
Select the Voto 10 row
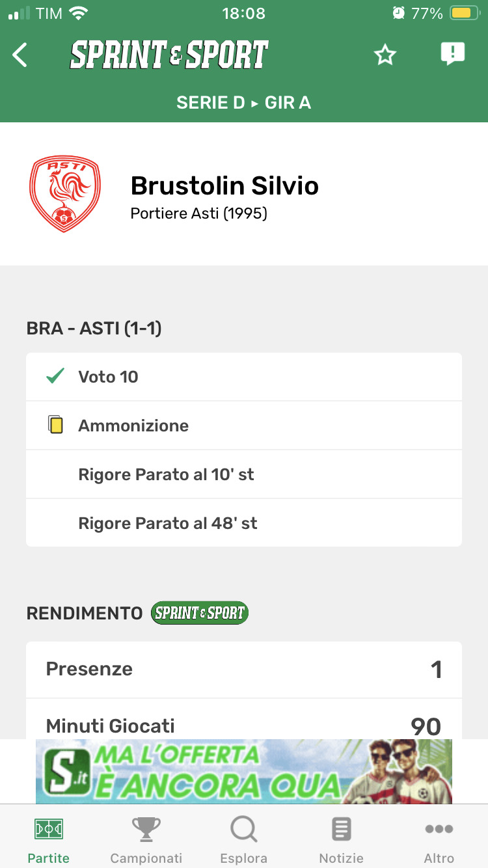pyautogui.click(x=244, y=377)
